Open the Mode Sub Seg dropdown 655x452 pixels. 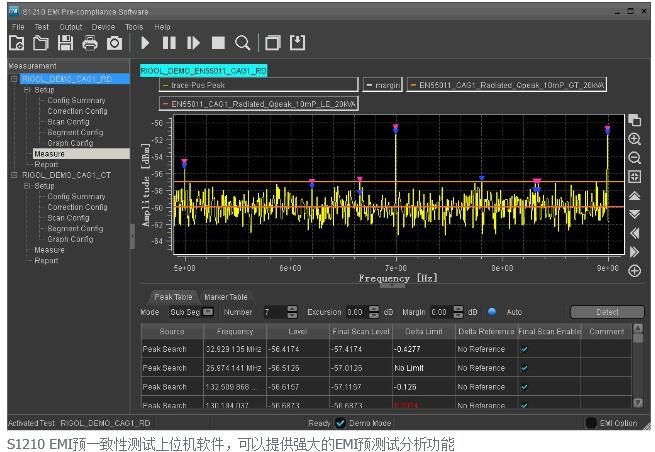(208, 312)
